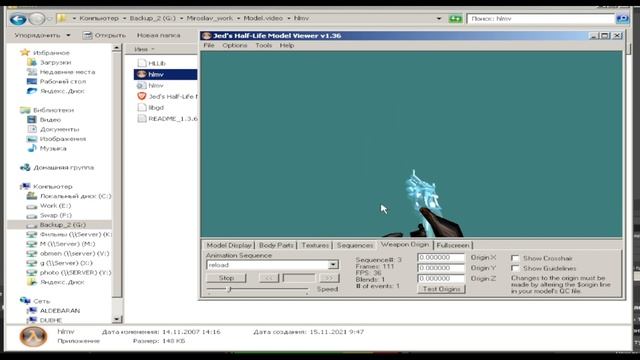Enable the Show Crosshair checkbox
Image resolution: width=640 pixels, height=360 pixels.
tap(515, 258)
